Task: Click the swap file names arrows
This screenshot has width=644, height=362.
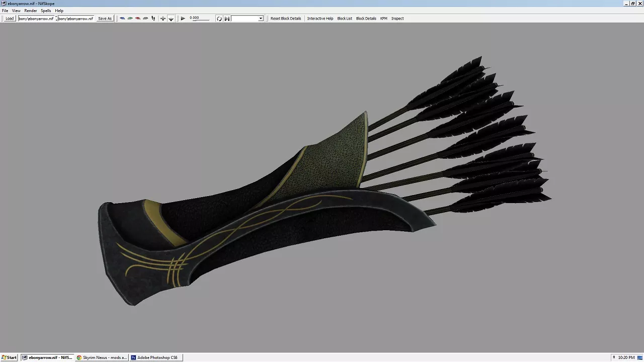Action: [56, 19]
